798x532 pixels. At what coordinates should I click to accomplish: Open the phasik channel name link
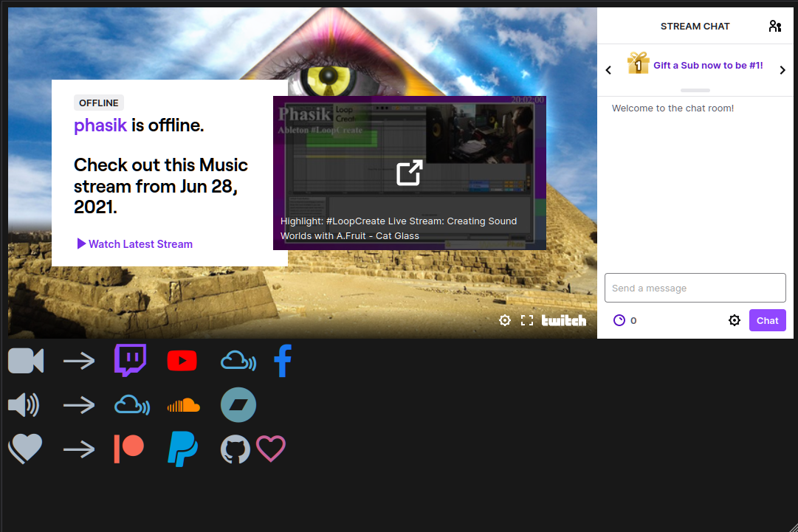pos(100,125)
